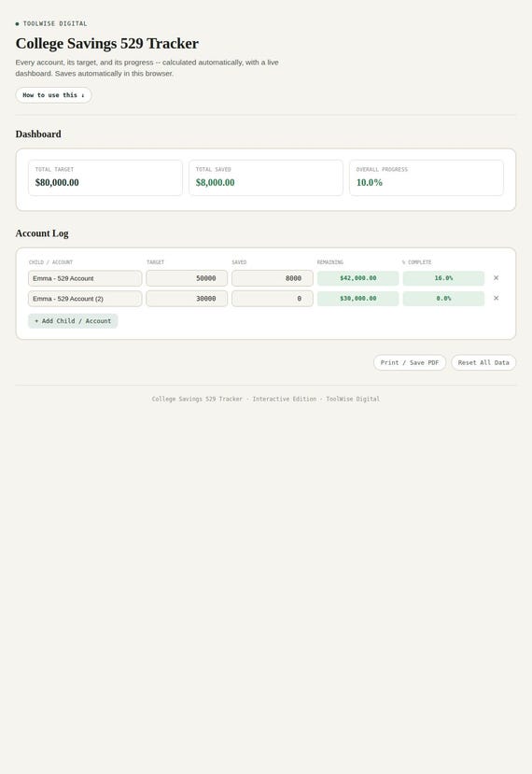The height and width of the screenshot is (774, 532).
Task: Click the TARGET column header
Action: pos(156,262)
